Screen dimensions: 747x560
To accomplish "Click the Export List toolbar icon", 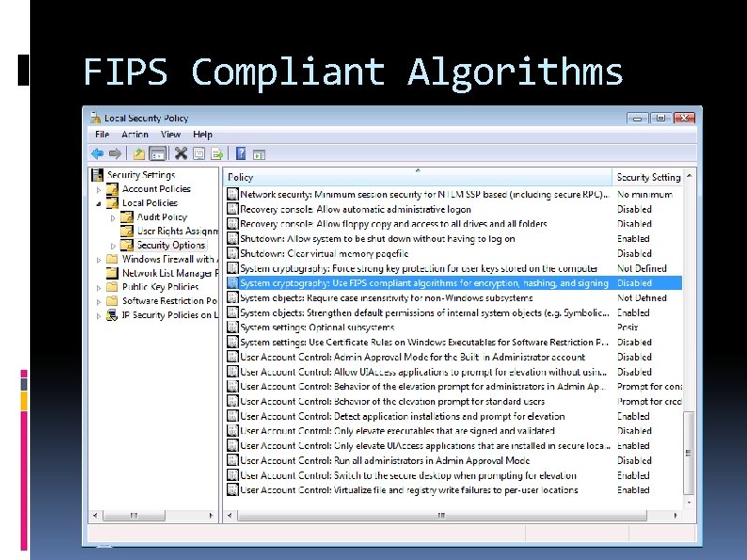I will pyautogui.click(x=216, y=154).
